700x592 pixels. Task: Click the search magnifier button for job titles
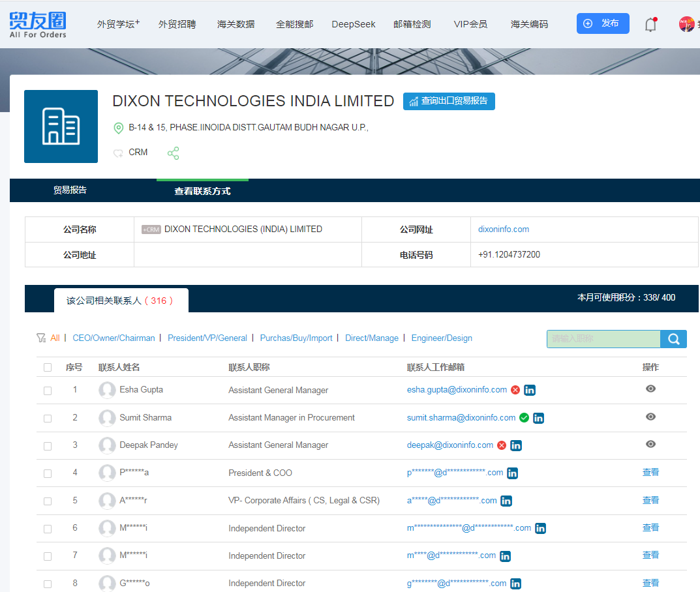click(673, 339)
